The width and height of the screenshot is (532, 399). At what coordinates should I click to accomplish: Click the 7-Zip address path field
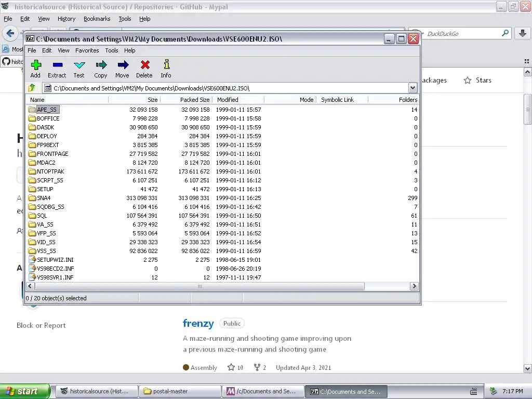[225, 88]
